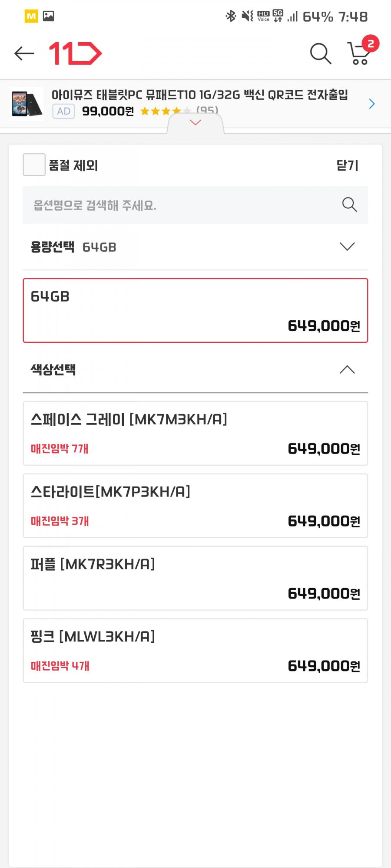Viewport: 391px width, 868px height.
Task: Open the 11st logo home
Action: pos(76,53)
